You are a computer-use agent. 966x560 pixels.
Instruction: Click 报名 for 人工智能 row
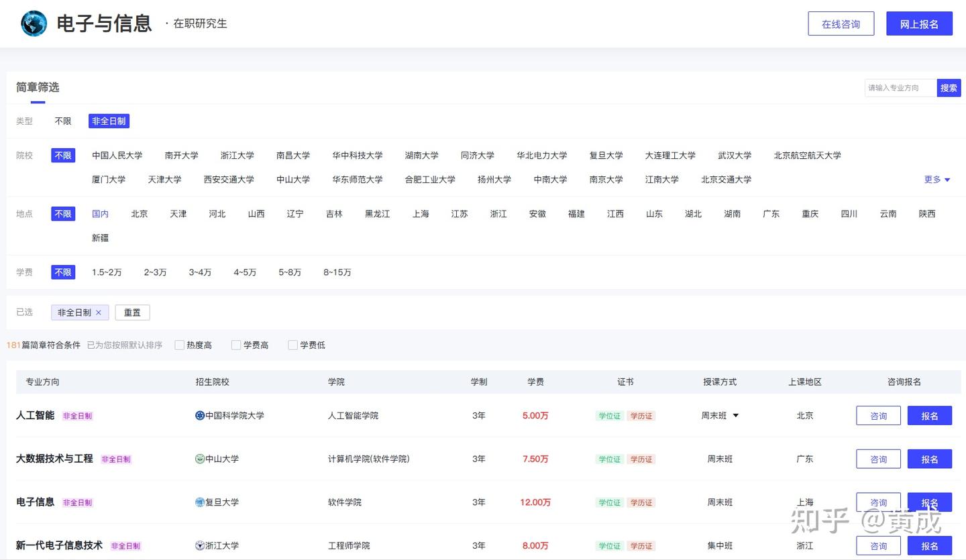930,416
